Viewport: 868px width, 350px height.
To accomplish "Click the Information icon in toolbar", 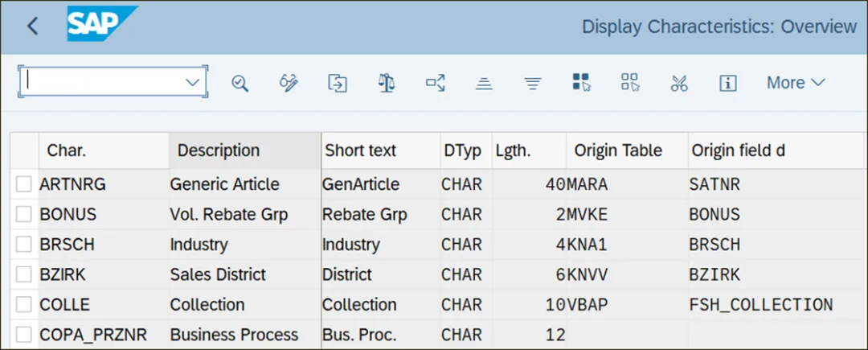I will click(x=728, y=83).
